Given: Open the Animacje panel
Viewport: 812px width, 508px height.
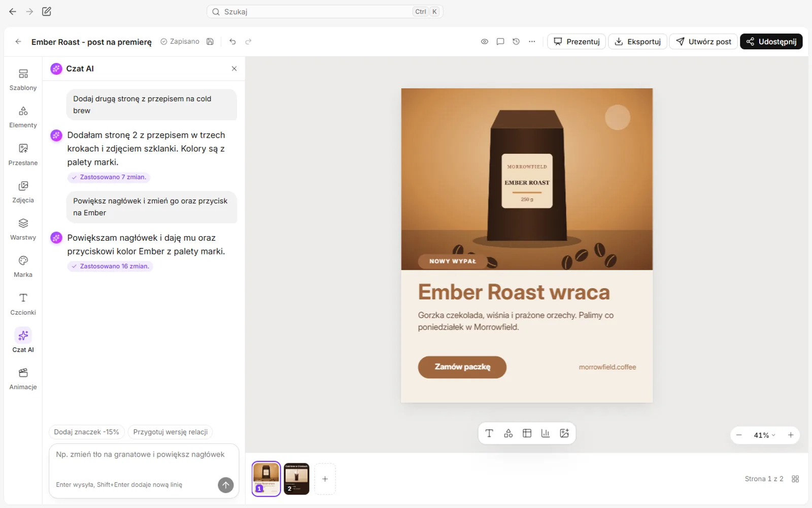Looking at the screenshot, I should coord(23,379).
